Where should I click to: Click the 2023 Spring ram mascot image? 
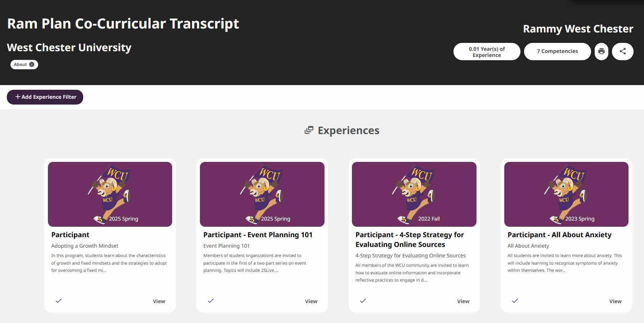566,194
